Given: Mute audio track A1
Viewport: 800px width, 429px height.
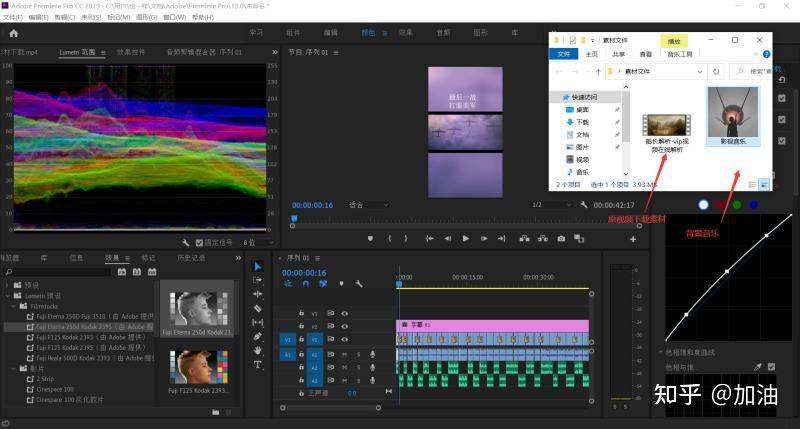Looking at the screenshot, I should pyautogui.click(x=345, y=354).
